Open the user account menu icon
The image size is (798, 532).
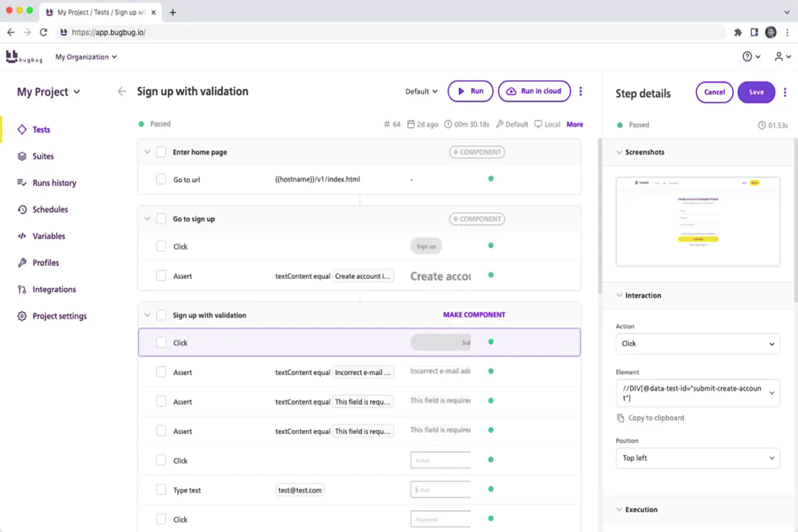(x=782, y=57)
